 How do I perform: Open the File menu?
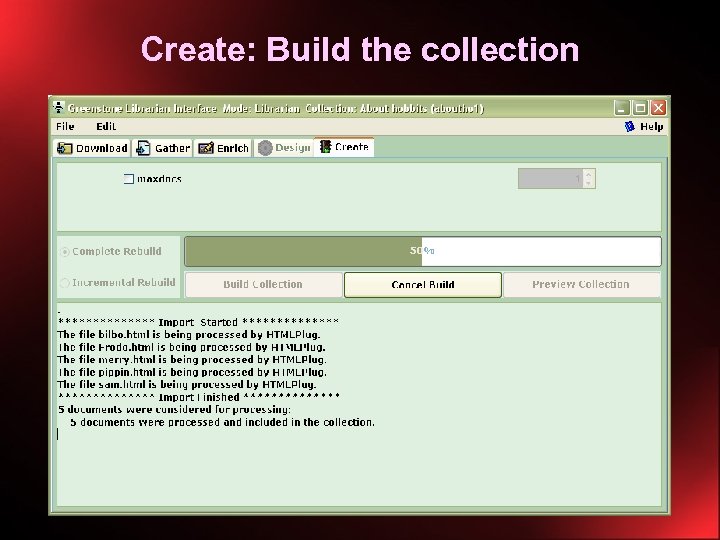point(65,126)
